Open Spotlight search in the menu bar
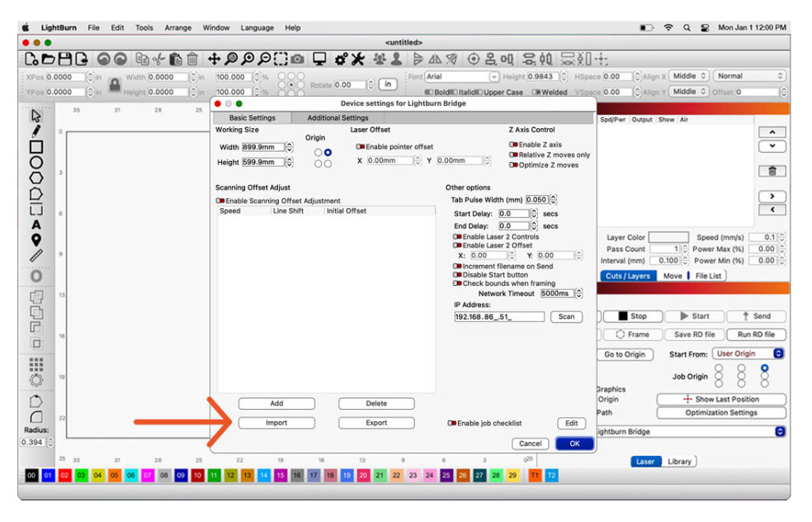Viewport: 812px width, 522px height. (687, 28)
